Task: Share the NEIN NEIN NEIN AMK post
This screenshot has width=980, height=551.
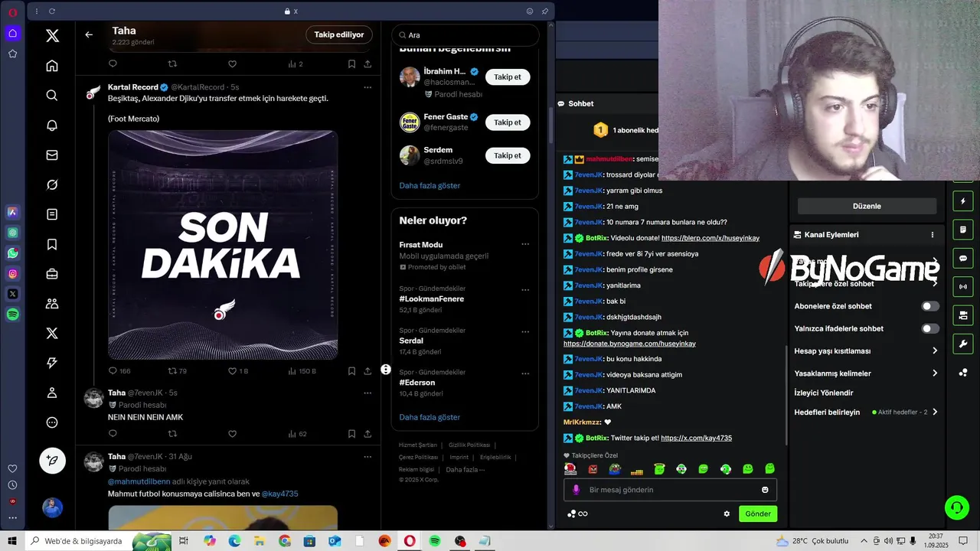Action: tap(367, 434)
